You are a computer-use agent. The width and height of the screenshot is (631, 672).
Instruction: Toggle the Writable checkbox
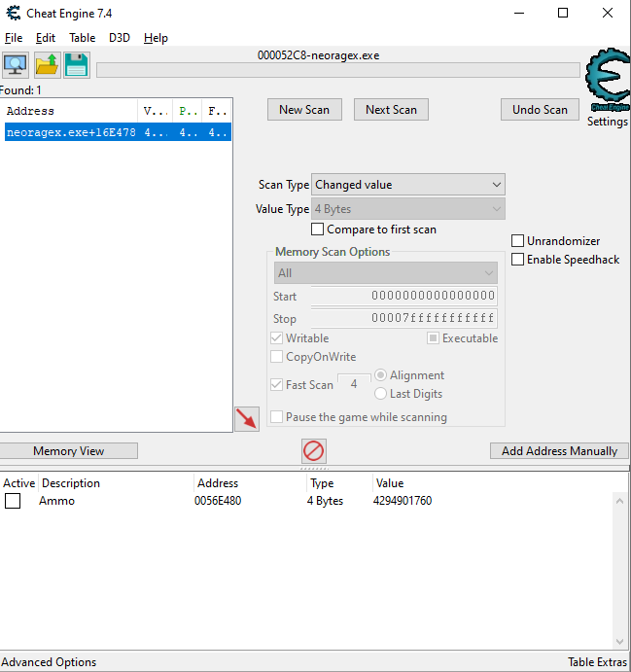(x=277, y=338)
